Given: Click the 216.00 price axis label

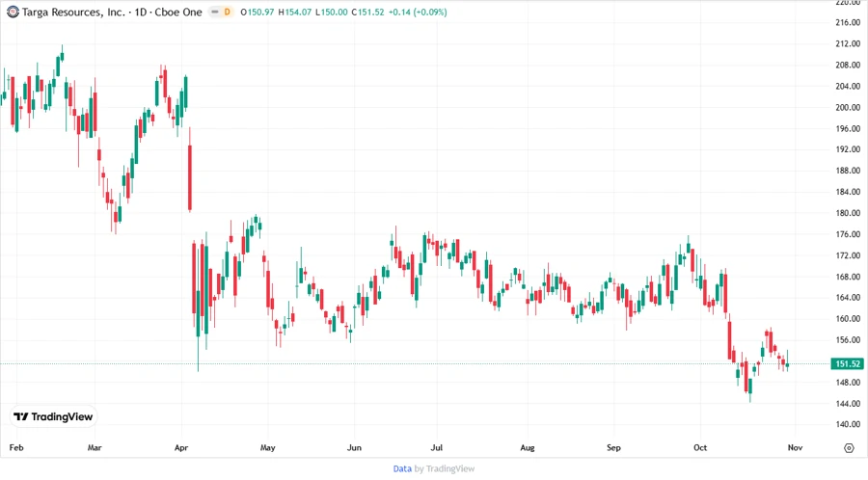Looking at the screenshot, I should pos(848,23).
